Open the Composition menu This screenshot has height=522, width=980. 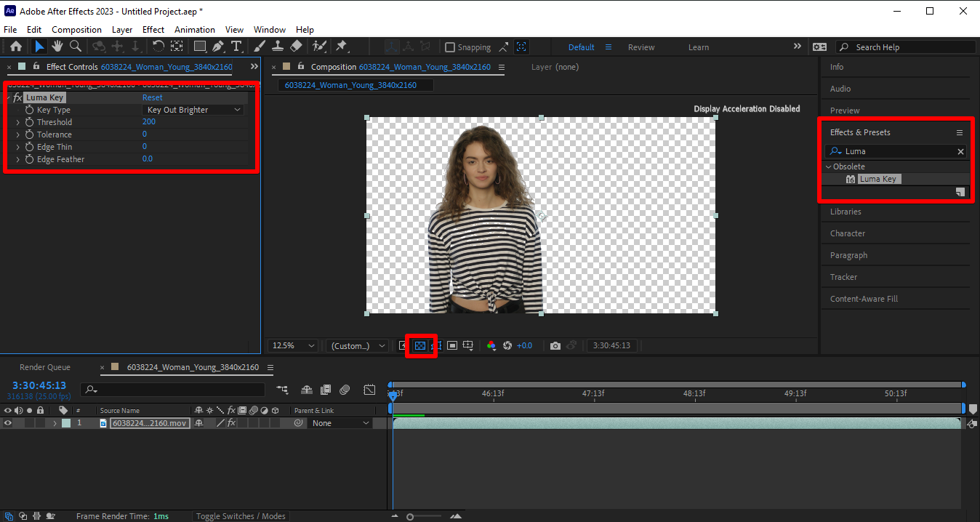(76, 30)
